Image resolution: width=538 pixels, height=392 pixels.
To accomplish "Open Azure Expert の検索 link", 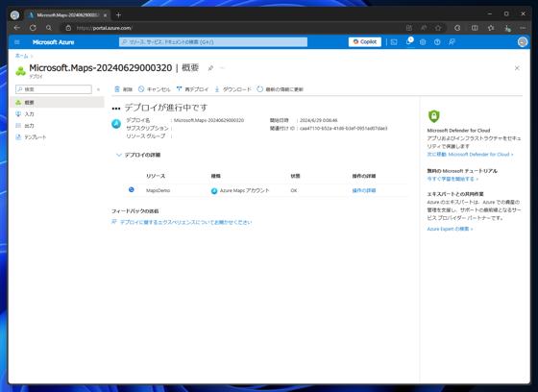I will point(450,229).
